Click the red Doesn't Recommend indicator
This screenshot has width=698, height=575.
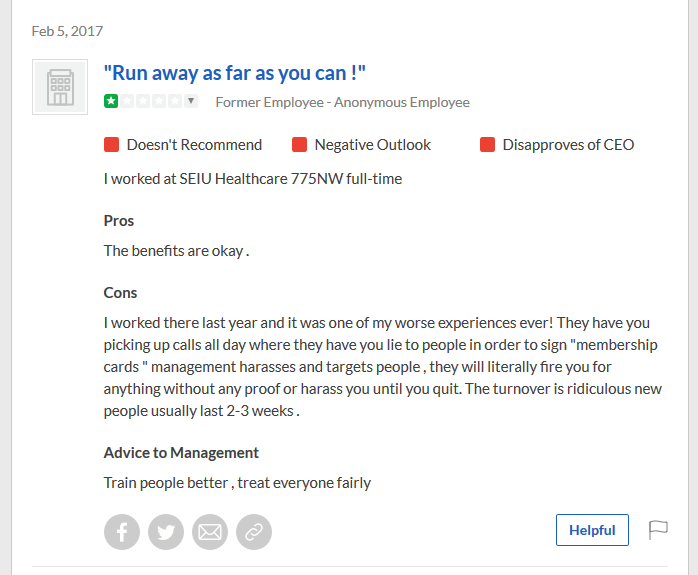111,145
